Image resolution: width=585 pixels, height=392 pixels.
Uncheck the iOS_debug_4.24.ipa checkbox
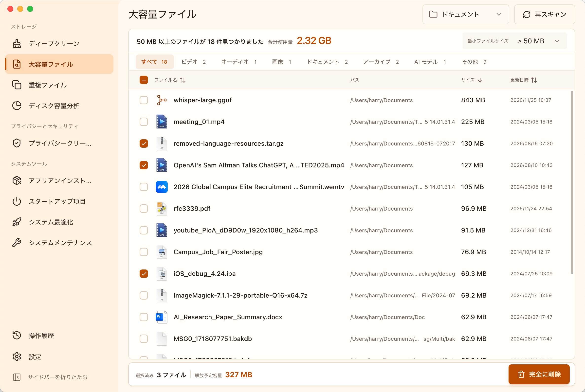[x=144, y=273]
